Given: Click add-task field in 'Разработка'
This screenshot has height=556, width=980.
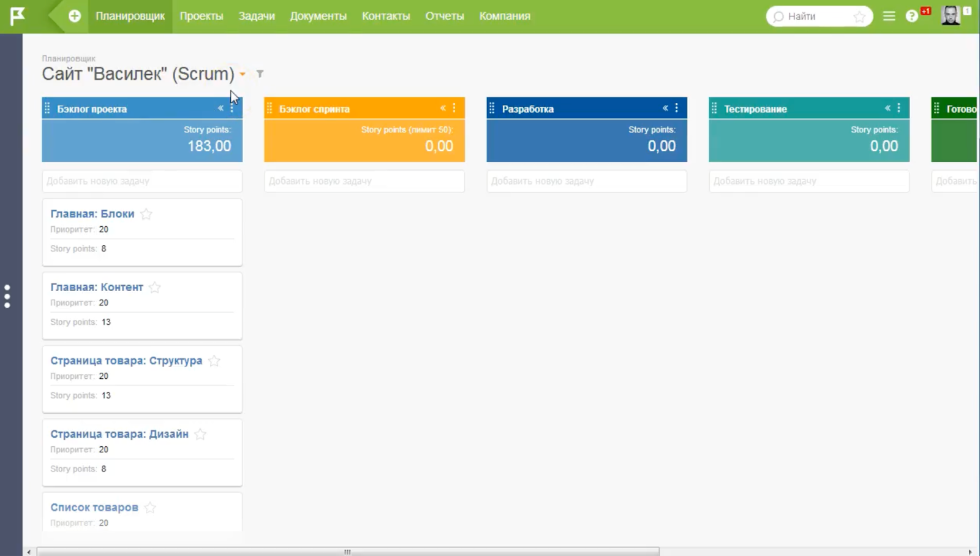Looking at the screenshot, I should (587, 181).
